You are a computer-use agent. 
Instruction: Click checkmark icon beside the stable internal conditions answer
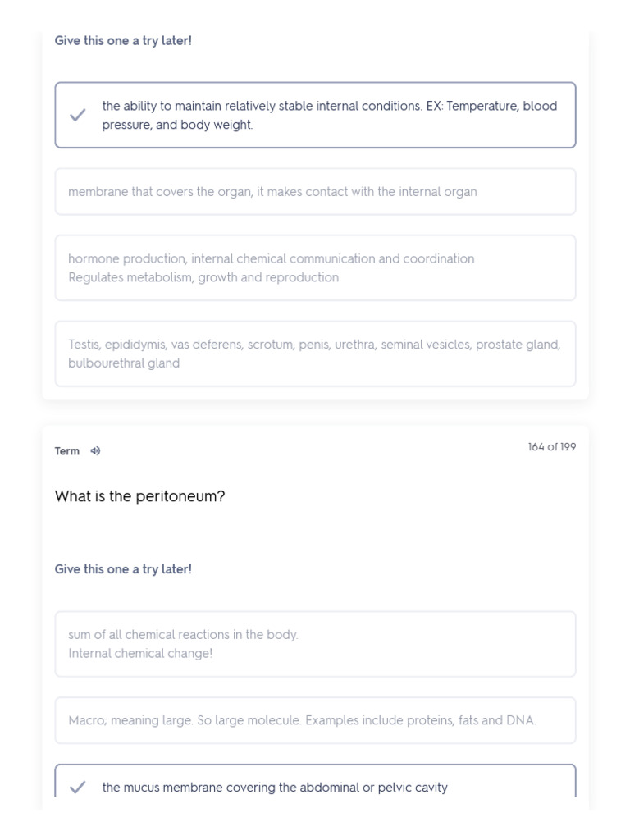click(78, 116)
